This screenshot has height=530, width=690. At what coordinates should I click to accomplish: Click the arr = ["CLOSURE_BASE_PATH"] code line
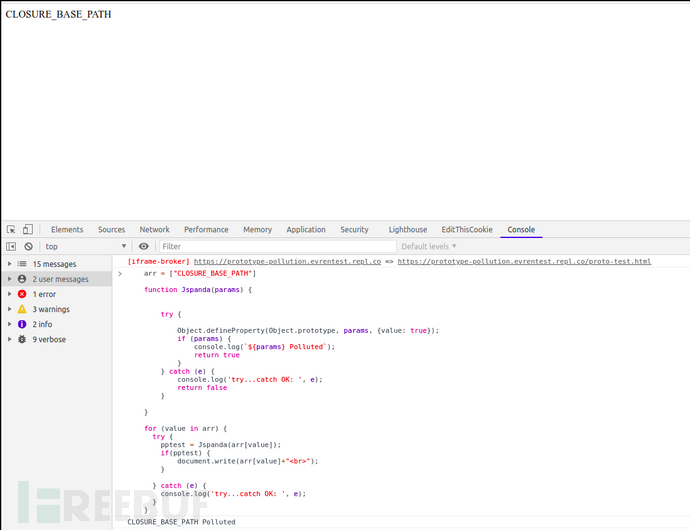click(200, 273)
